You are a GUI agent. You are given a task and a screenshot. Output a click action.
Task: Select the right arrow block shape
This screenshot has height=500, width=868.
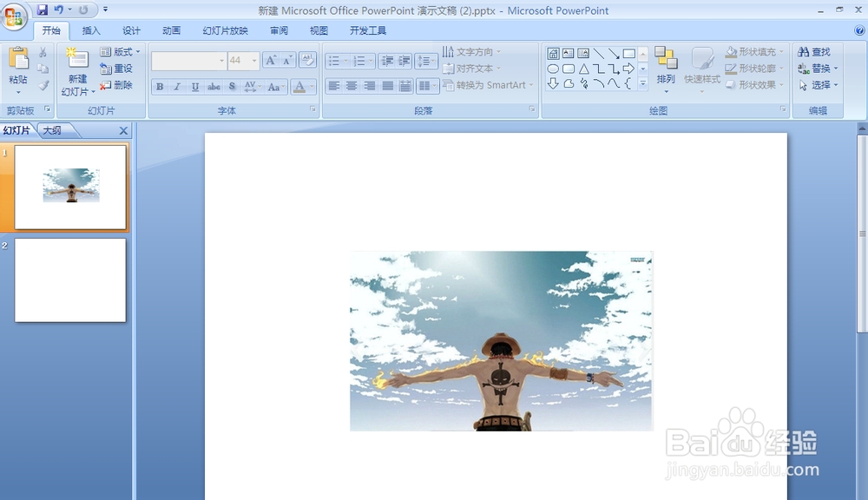click(x=628, y=69)
